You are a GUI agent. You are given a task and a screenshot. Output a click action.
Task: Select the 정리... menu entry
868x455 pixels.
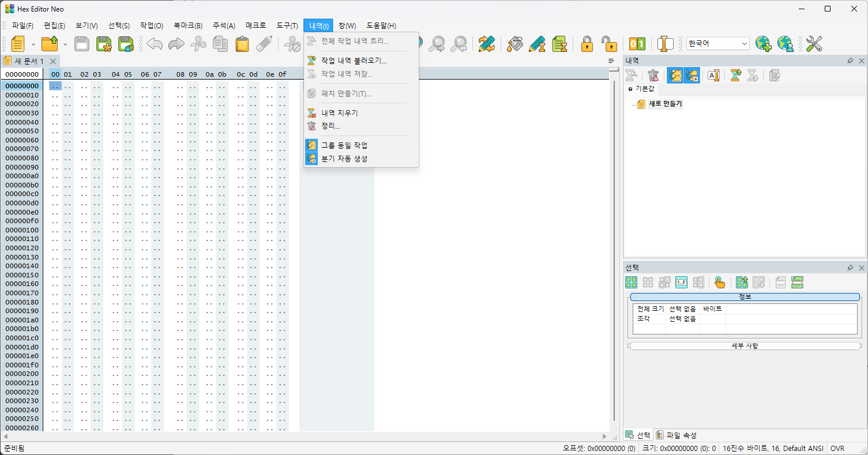click(x=361, y=126)
